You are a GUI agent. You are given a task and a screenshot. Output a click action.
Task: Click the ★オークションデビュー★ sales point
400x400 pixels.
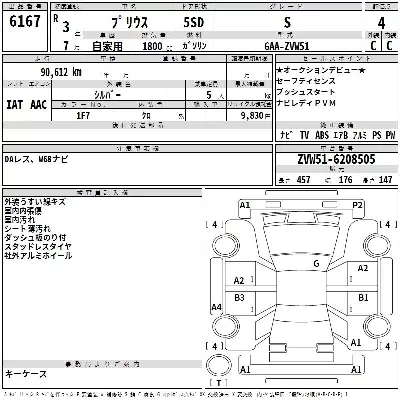(321, 70)
